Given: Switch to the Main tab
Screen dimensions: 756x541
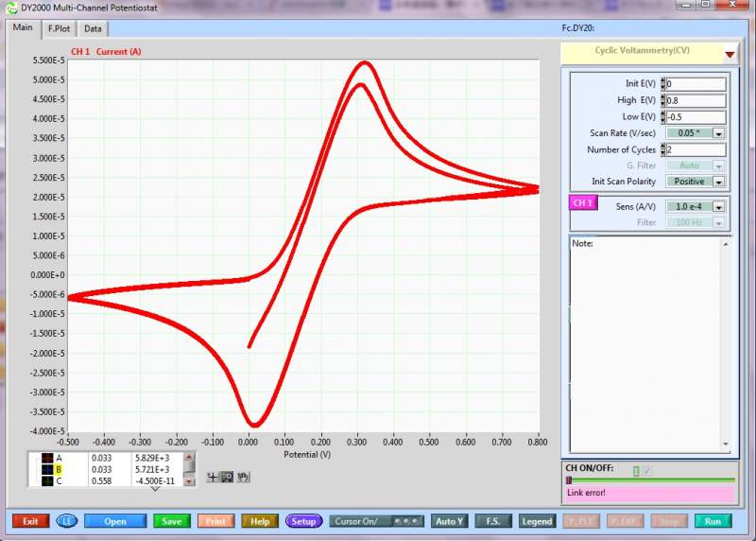Looking at the screenshot, I should coord(23,27).
